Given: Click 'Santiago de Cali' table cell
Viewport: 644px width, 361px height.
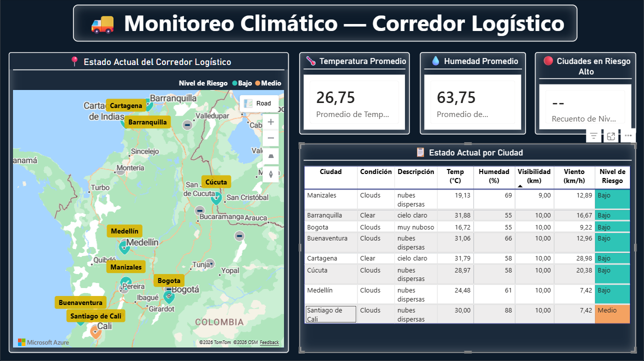Looking at the screenshot, I should tap(330, 314).
